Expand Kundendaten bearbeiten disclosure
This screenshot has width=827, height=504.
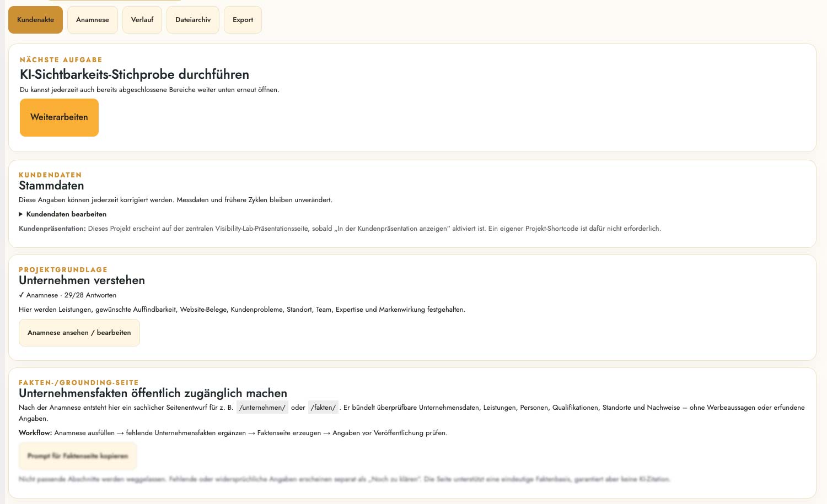(63, 214)
